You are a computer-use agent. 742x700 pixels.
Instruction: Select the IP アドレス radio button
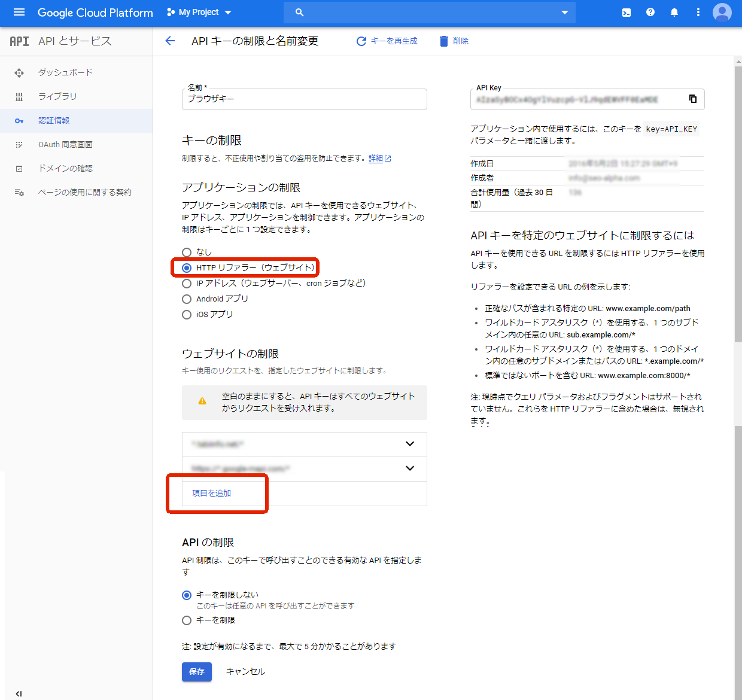coord(187,284)
